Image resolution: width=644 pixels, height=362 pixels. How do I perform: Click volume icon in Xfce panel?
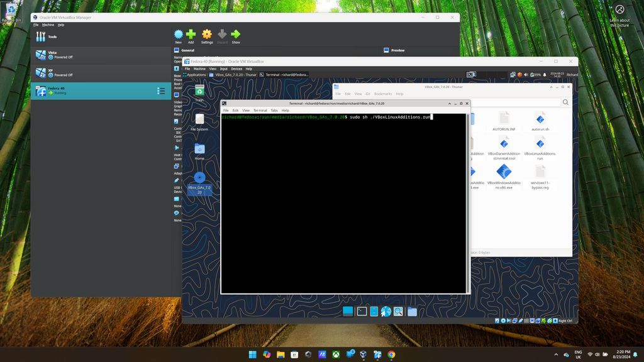pyautogui.click(x=526, y=75)
